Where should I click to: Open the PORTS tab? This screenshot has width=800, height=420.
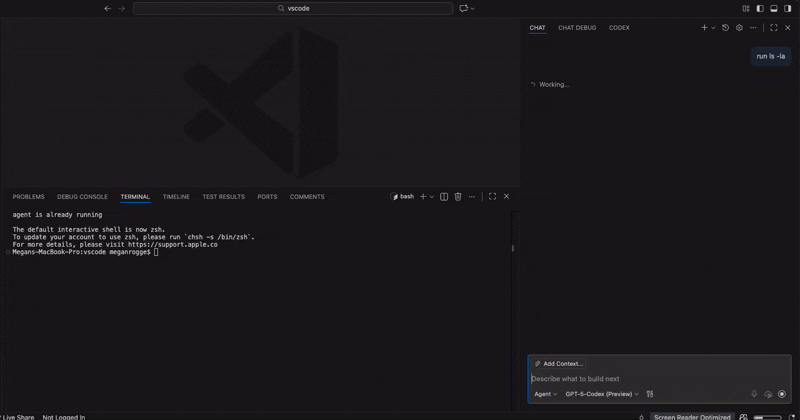(x=267, y=196)
